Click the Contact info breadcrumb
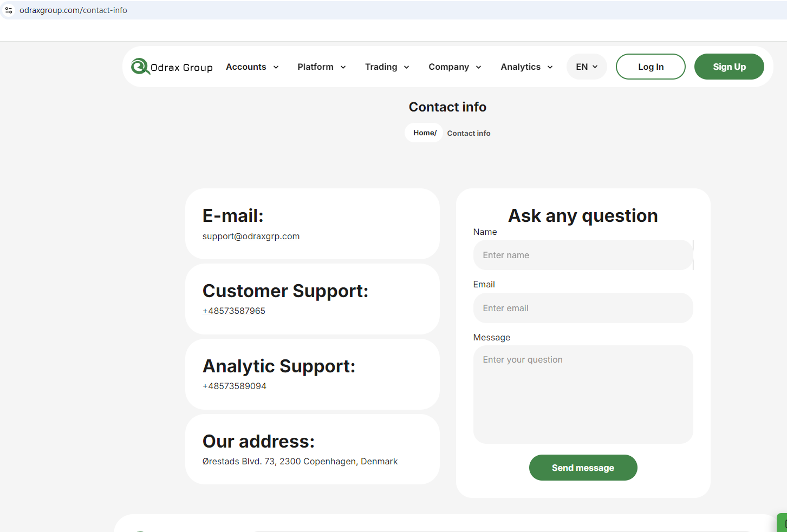 pyautogui.click(x=469, y=134)
